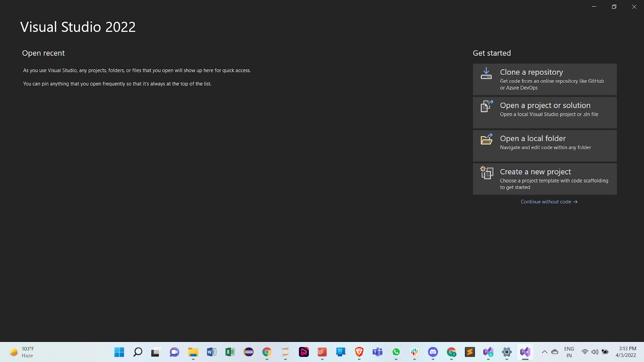
Task: Open OneDrive cloud icon in system tray
Action: pyautogui.click(x=555, y=352)
